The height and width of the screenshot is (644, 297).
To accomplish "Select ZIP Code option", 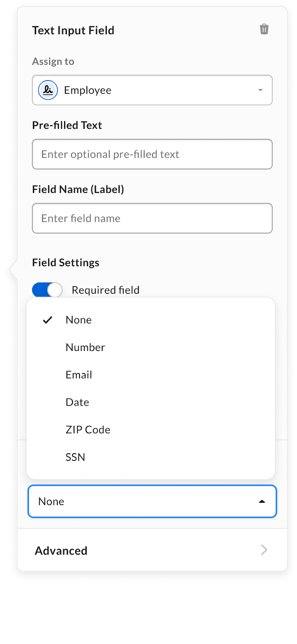I will click(x=88, y=429).
